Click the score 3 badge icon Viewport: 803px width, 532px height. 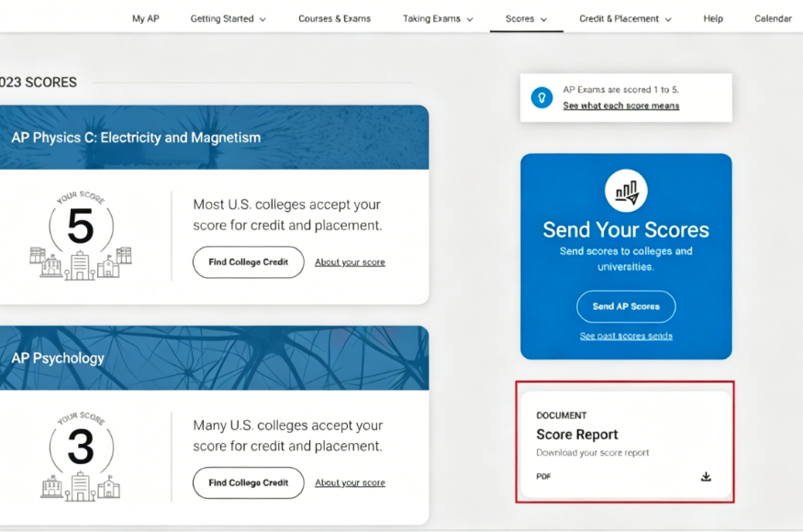81,456
